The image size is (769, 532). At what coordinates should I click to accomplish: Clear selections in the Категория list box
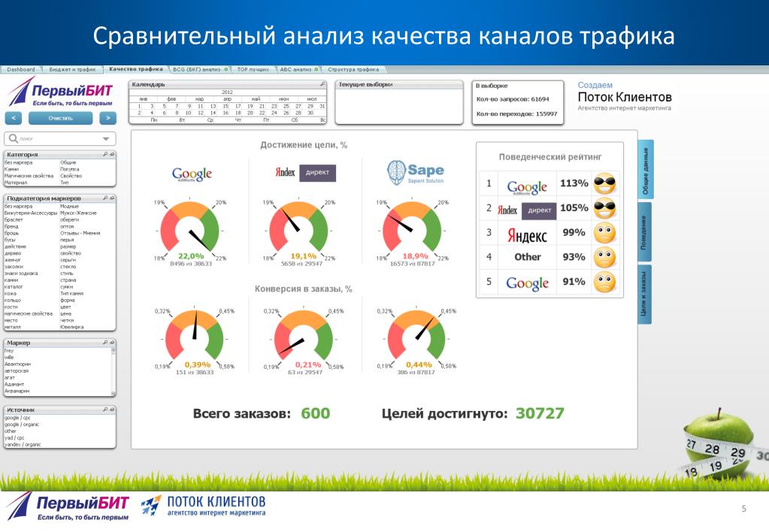[112, 154]
